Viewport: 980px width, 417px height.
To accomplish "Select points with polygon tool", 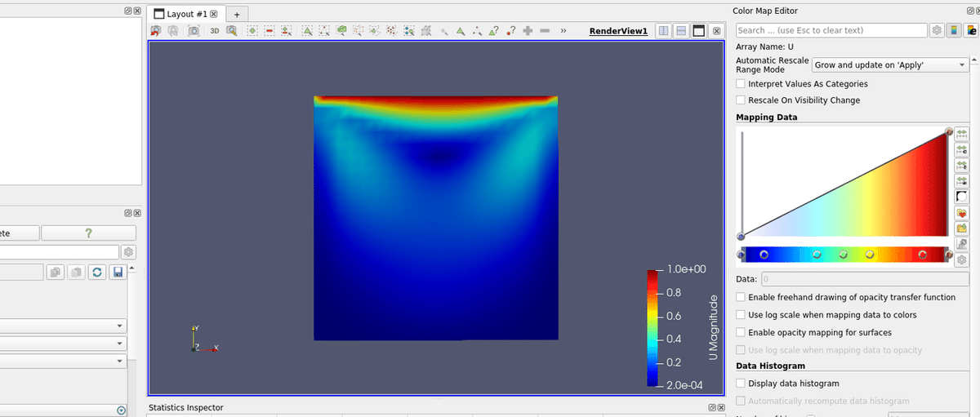I will pyautogui.click(x=393, y=30).
